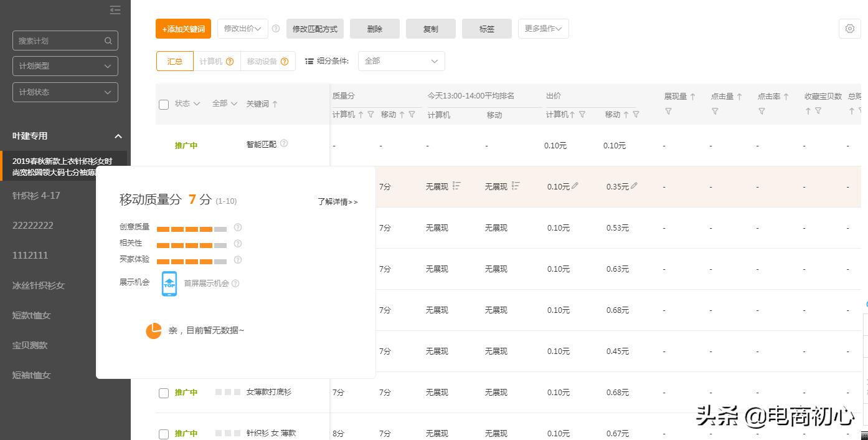Click the +添加关键词 button
The width and height of the screenshot is (868, 440).
(182, 28)
